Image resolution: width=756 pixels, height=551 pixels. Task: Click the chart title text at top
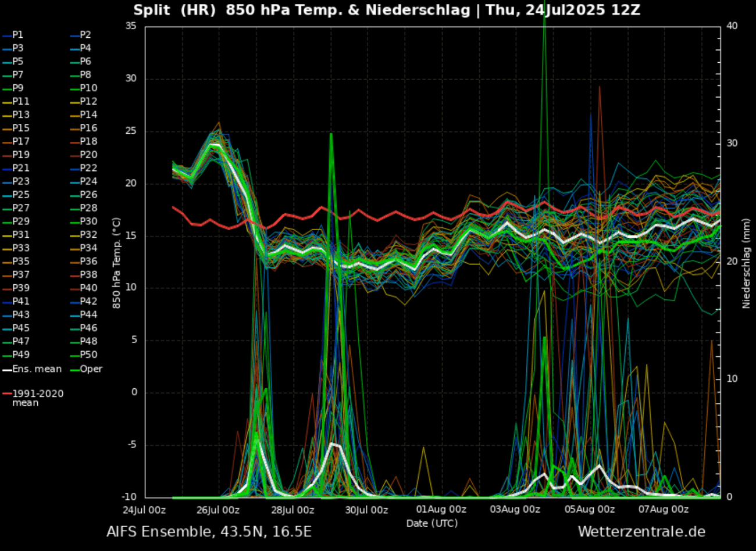point(387,10)
